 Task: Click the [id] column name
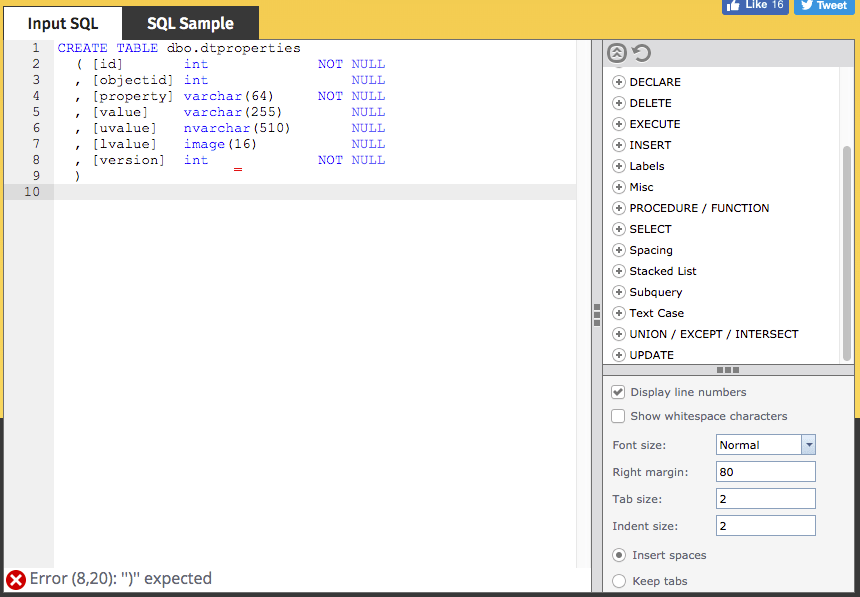coord(108,64)
